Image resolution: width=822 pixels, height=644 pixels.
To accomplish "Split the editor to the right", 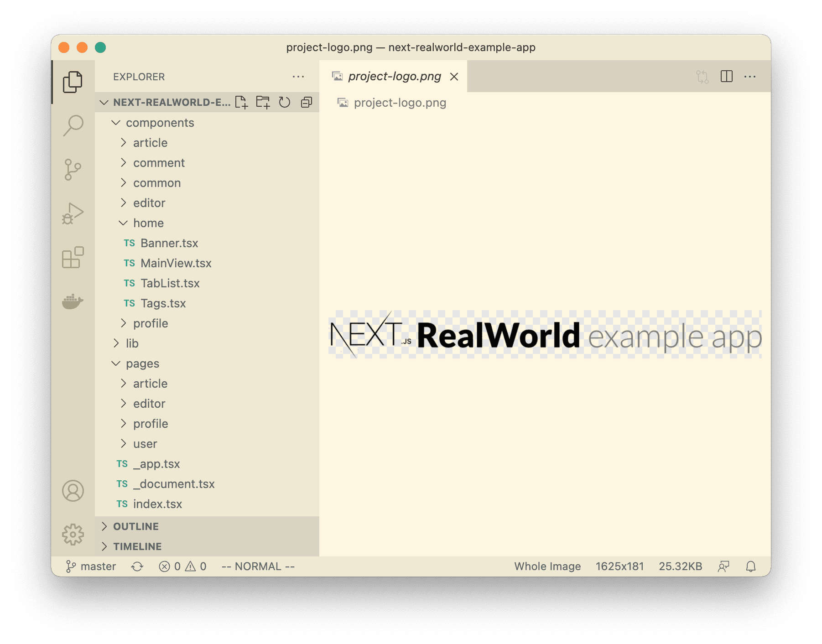I will (x=726, y=77).
